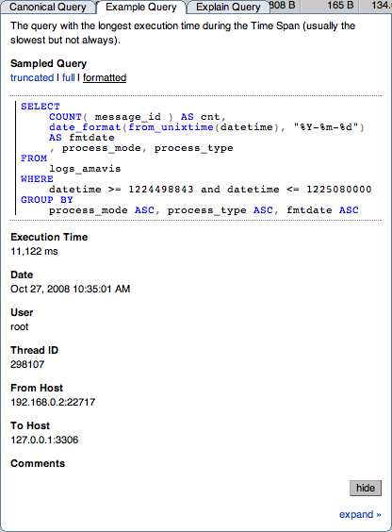Click the 1224498843 timestamp value in the query

click(x=161, y=190)
